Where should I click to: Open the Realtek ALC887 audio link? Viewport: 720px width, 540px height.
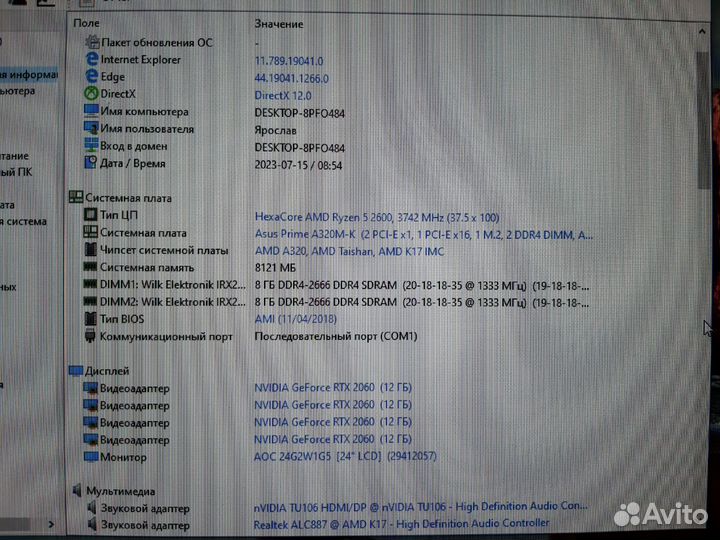[401, 523]
